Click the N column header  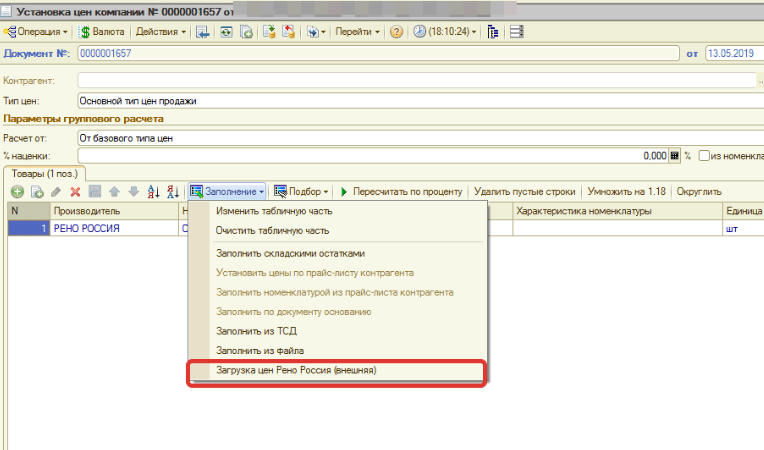(x=29, y=211)
